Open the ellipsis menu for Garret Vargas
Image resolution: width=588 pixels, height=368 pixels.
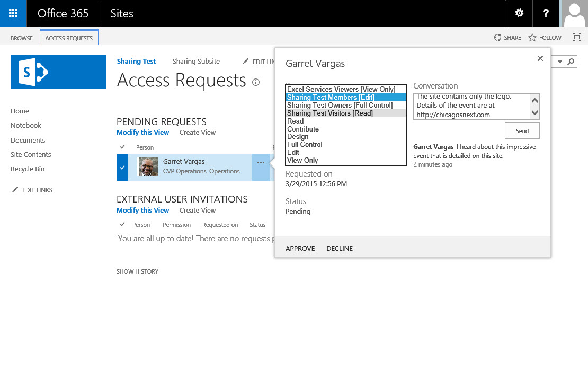[261, 163]
